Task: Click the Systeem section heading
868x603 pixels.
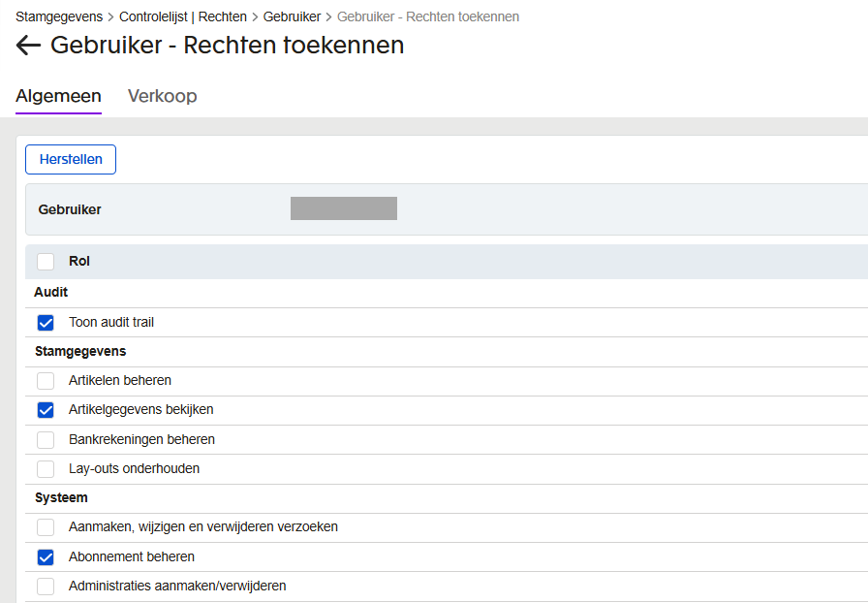Action: click(x=61, y=497)
